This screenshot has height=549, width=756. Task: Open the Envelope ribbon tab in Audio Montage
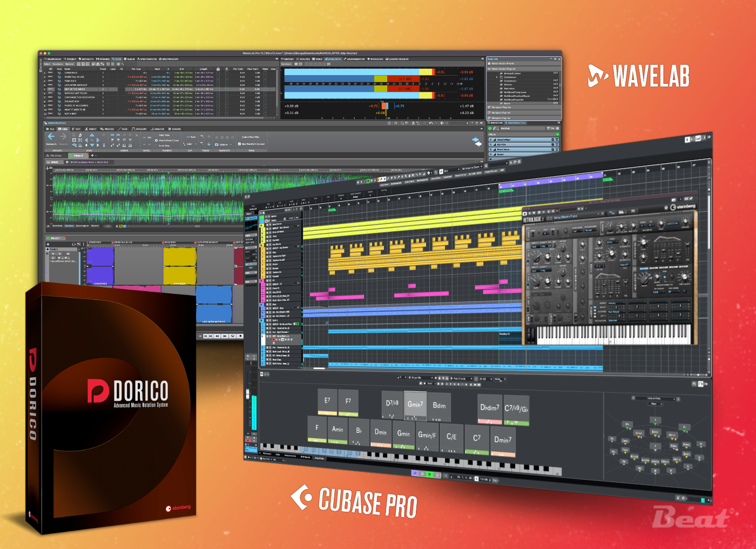(x=140, y=129)
